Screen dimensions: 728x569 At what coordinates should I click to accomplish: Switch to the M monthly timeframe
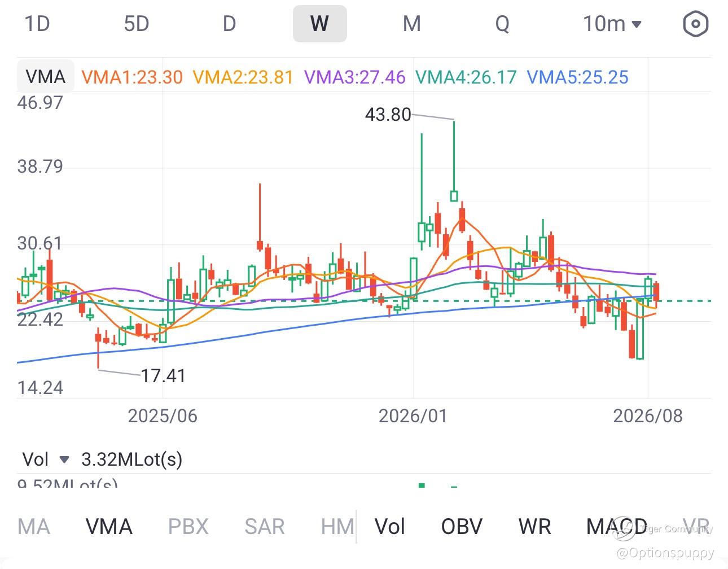pos(412,24)
